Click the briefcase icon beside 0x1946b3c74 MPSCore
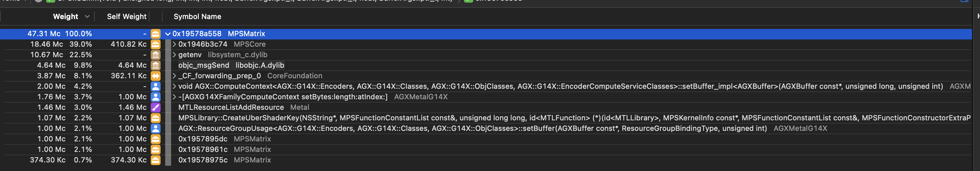Image resolution: width=980 pixels, height=171 pixels. pyautogui.click(x=156, y=44)
